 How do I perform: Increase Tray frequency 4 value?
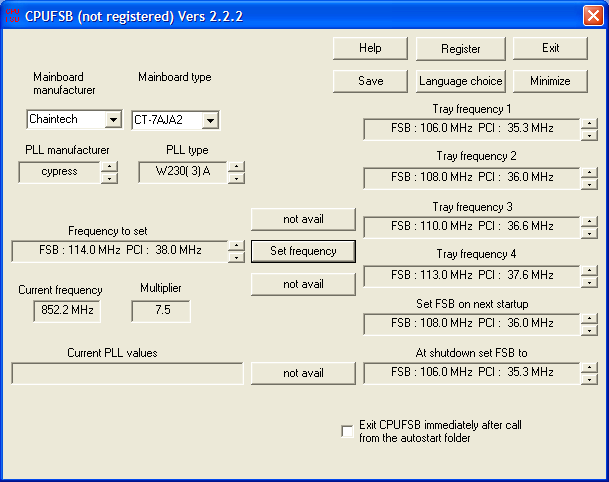(590, 270)
